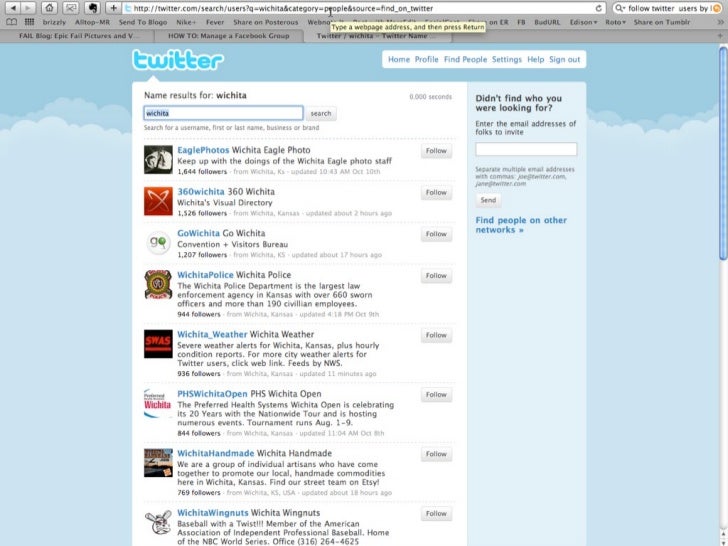This screenshot has height=546, width=728.
Task: Open Profile in the Twitter navigation
Action: [x=426, y=59]
